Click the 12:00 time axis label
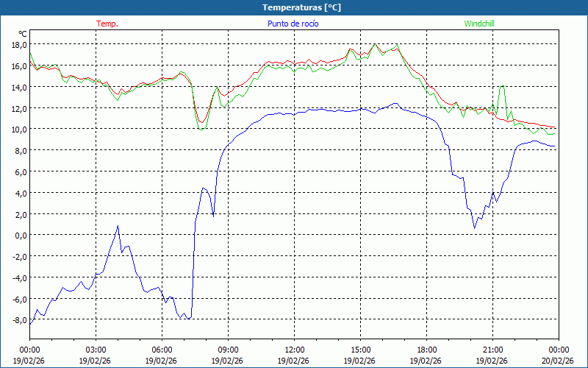 click(294, 350)
